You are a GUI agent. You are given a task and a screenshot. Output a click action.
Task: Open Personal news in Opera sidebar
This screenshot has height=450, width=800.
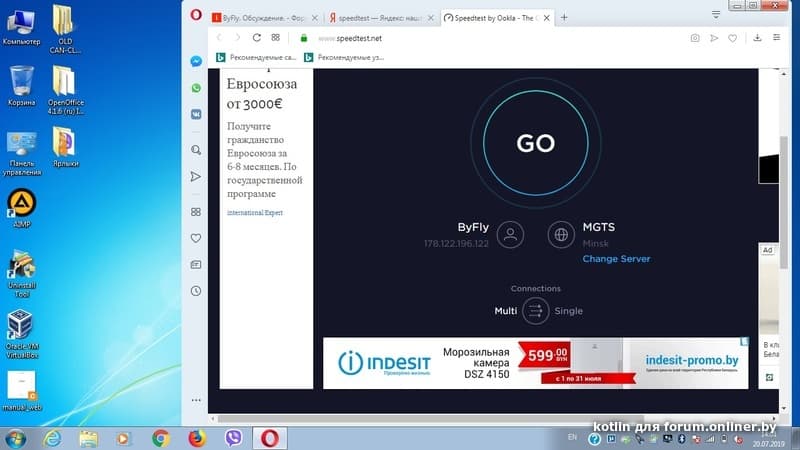click(196, 264)
